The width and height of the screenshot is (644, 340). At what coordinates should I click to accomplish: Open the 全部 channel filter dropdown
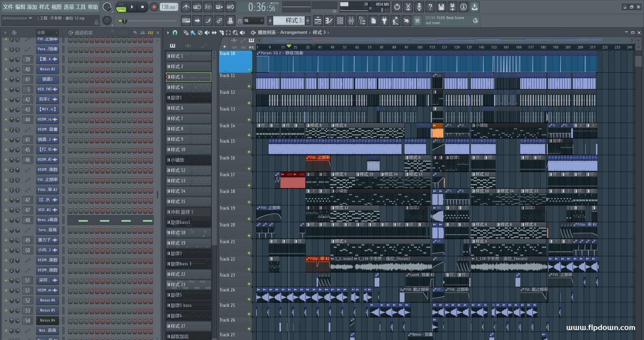click(x=47, y=32)
